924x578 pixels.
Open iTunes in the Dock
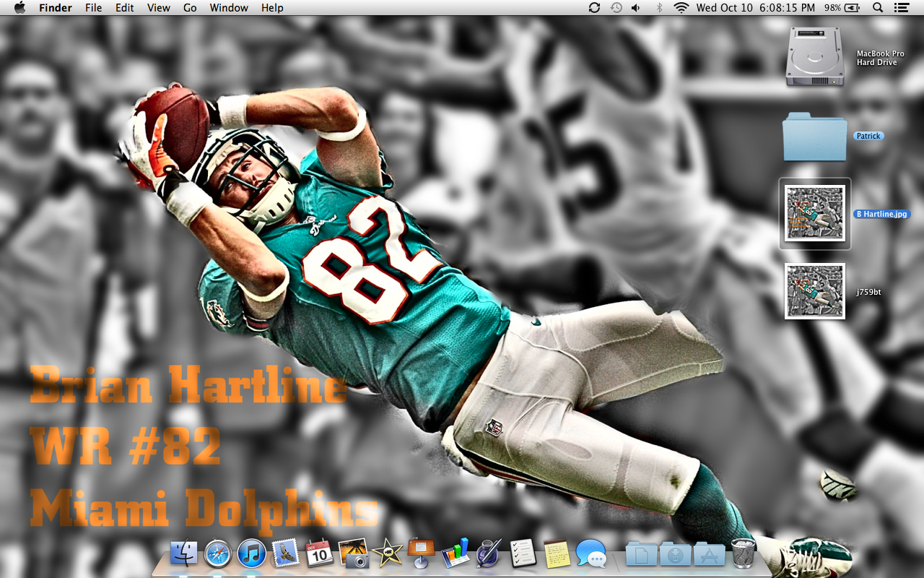(252, 553)
